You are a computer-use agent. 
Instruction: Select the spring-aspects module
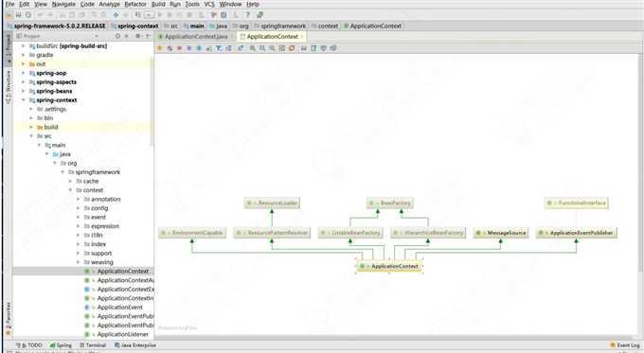[x=56, y=82]
